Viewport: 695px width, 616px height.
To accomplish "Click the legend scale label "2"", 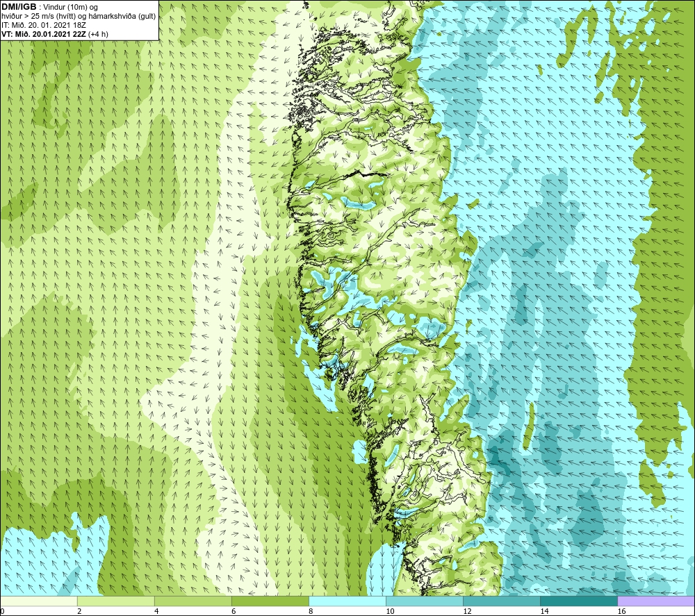I will click(79, 612).
